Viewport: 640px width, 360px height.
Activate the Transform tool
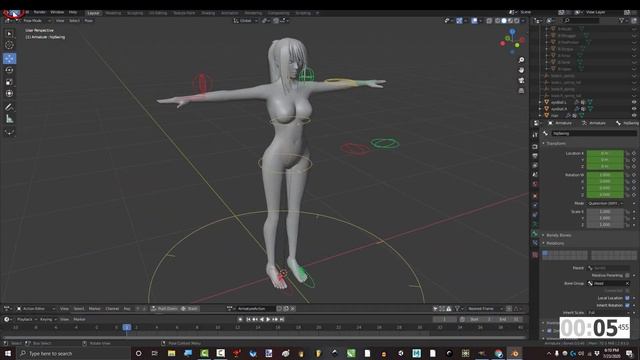pos(9,94)
